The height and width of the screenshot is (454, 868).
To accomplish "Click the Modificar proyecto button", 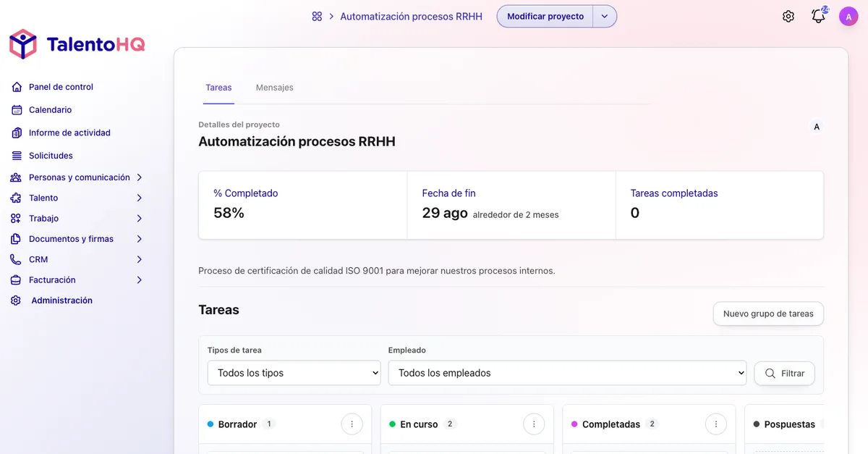I will click(545, 17).
